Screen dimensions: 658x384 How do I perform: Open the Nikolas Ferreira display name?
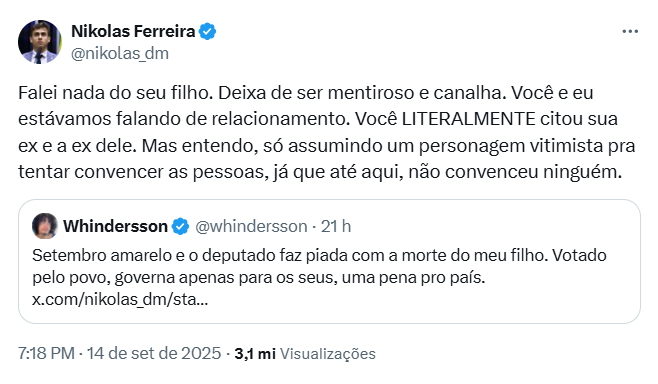click(133, 31)
